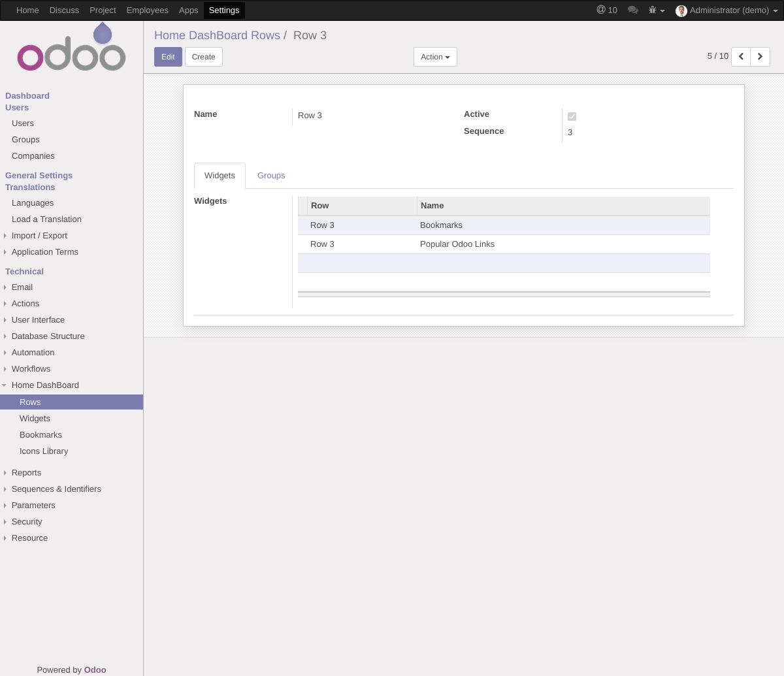Click the Administrator avatar image
Screen dimensions: 784x676
[681, 10]
